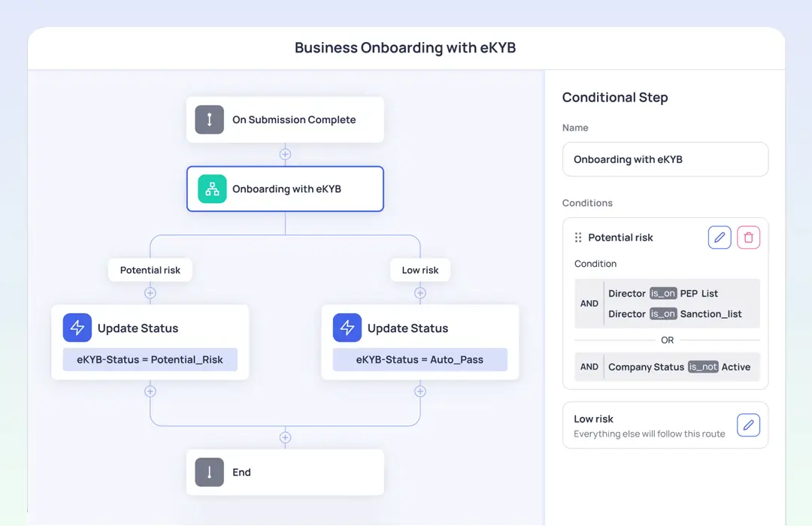
Task: Add a step below On Submission Complete
Action: (285, 153)
